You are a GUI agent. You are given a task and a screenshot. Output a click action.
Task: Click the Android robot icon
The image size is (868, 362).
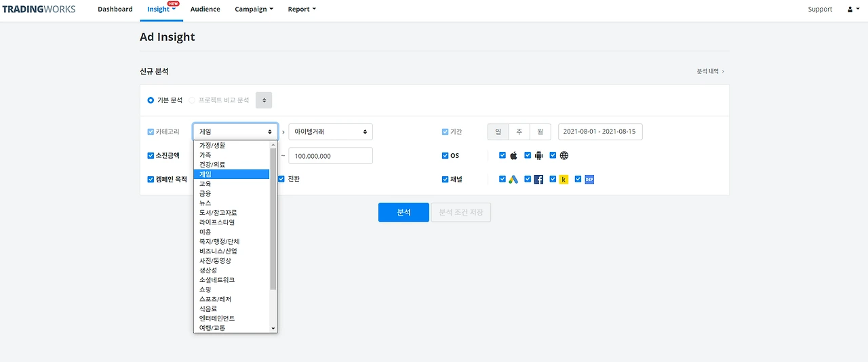tap(538, 155)
